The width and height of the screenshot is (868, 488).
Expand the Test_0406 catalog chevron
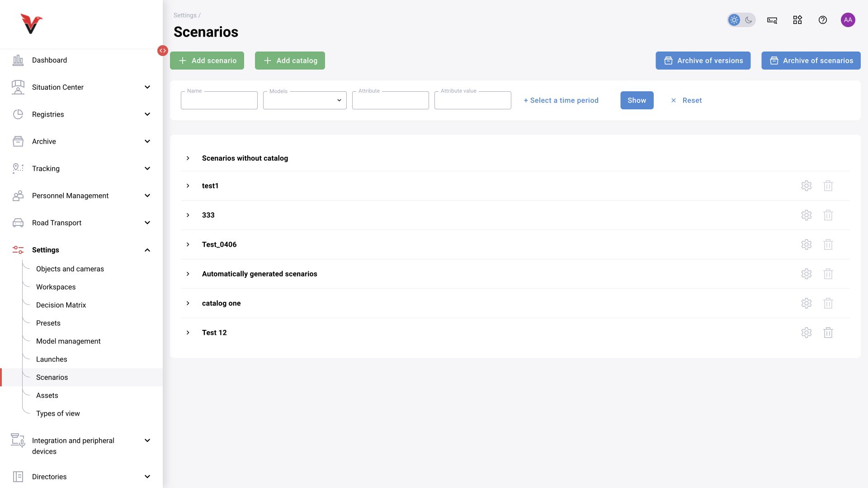(x=188, y=244)
